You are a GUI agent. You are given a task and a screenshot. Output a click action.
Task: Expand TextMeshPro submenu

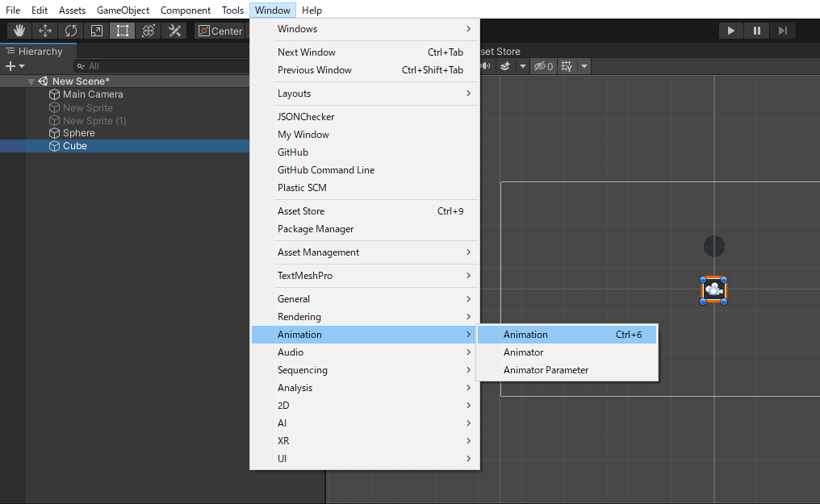point(365,276)
